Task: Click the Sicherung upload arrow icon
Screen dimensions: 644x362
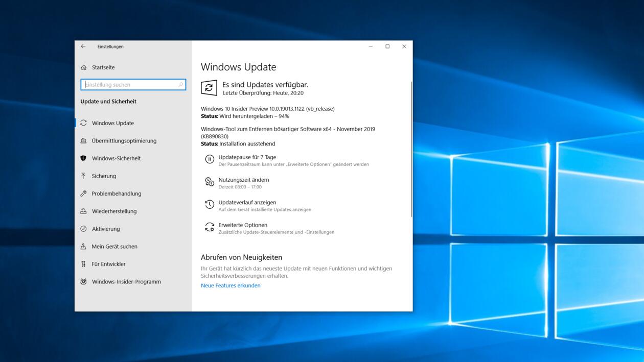Action: coord(84,176)
